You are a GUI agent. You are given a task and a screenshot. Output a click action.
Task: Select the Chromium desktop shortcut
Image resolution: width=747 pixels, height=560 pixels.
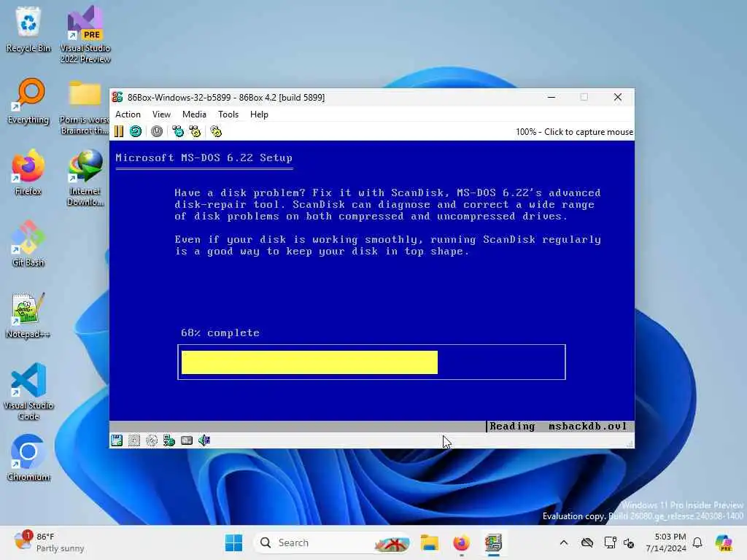pos(28,458)
